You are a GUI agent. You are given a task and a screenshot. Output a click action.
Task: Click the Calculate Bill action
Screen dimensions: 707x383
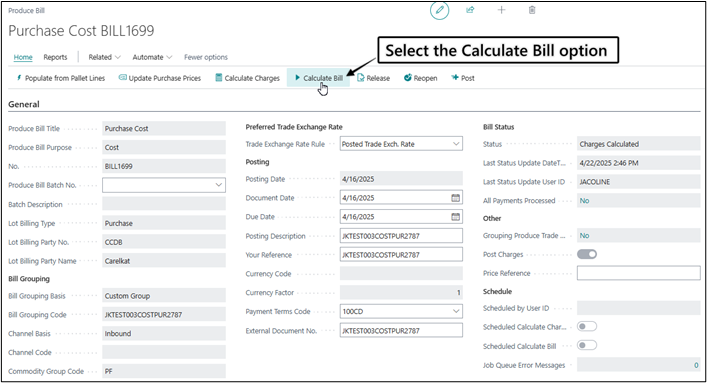tap(318, 78)
